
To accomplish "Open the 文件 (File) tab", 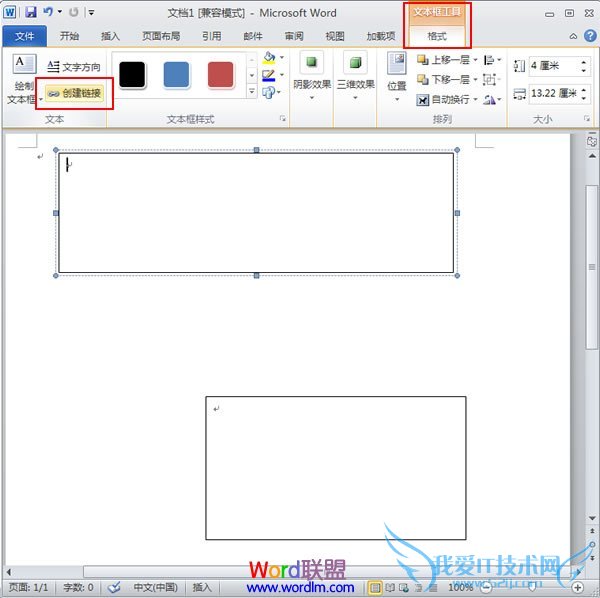I will [x=24, y=36].
